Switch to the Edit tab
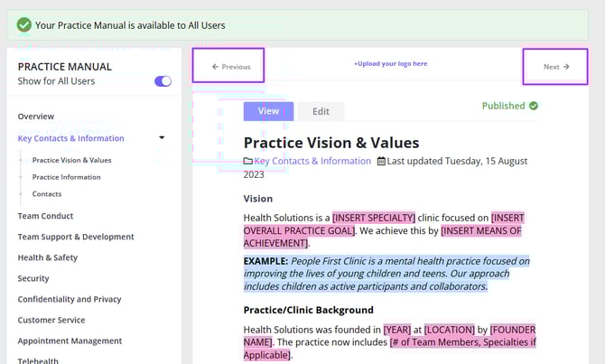Viewport: 605px width, 364px height. [321, 112]
